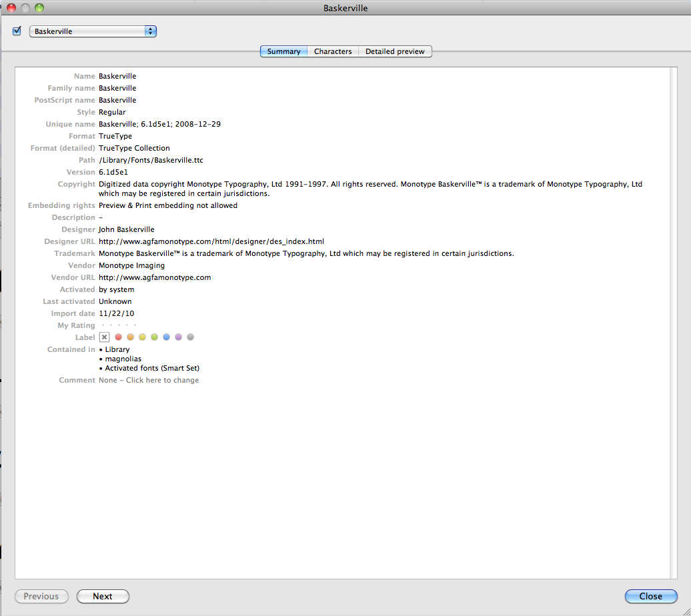The height and width of the screenshot is (616, 691).
Task: Click the font path /Library/Fonts/Baskerville.ttc
Action: click(x=151, y=161)
